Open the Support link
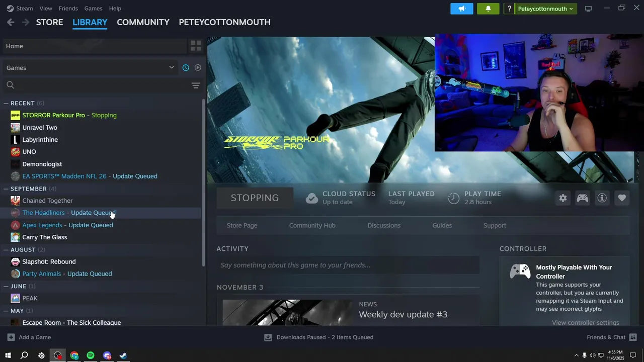The width and height of the screenshot is (644, 362). (x=495, y=225)
